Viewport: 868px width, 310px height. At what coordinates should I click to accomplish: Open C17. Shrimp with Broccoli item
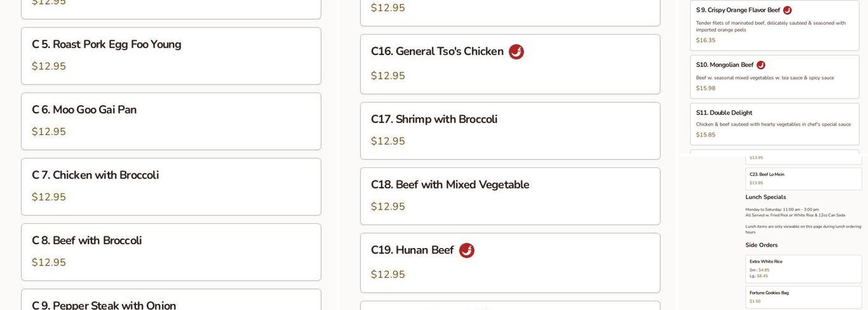(510, 131)
